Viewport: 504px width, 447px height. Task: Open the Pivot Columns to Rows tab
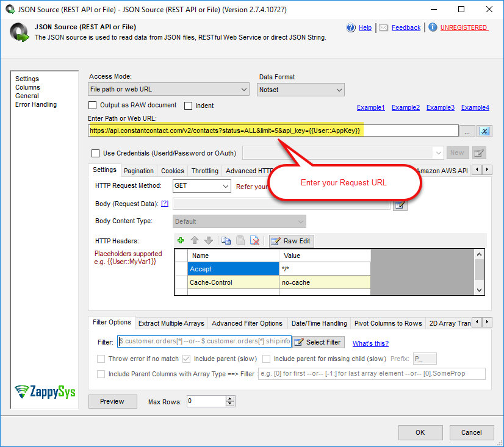coord(388,323)
